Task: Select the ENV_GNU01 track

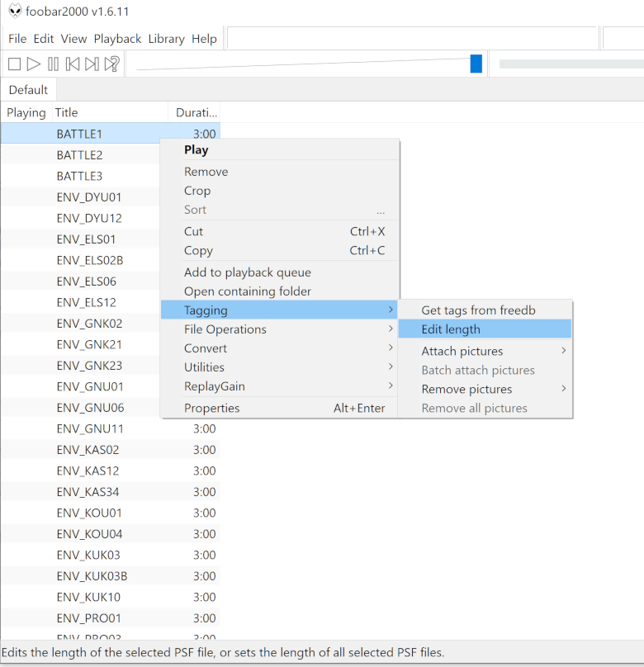Action: point(81,386)
